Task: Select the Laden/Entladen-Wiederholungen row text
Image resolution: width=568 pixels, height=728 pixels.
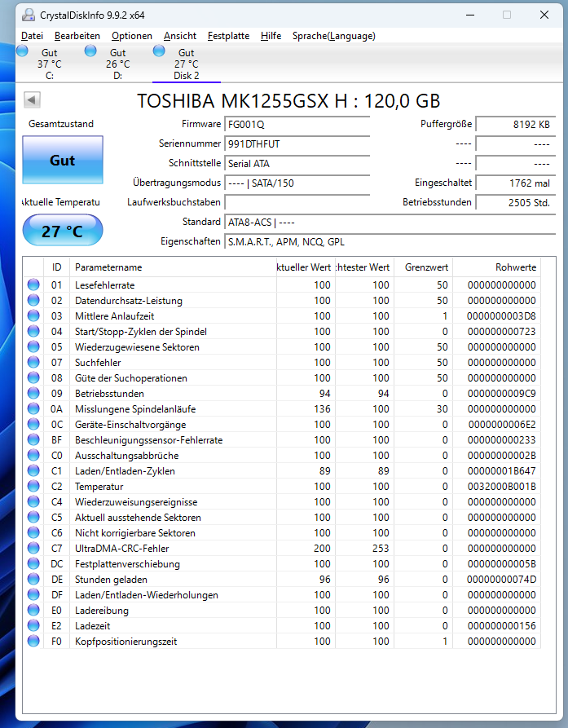Action: coord(147,595)
